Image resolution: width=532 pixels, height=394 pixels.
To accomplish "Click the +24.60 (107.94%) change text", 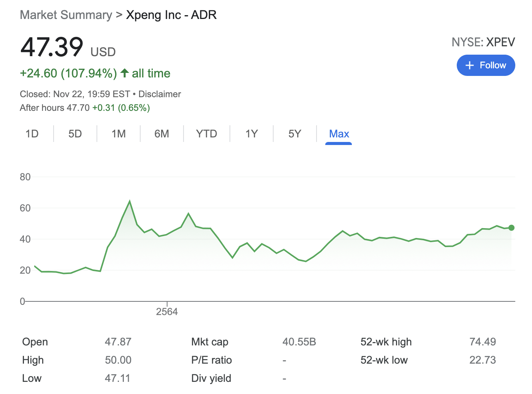I will click(68, 73).
